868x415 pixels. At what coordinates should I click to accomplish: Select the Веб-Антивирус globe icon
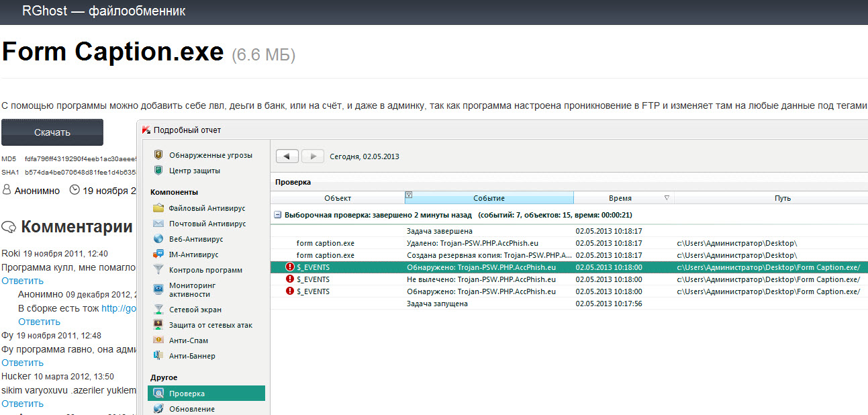[158, 239]
